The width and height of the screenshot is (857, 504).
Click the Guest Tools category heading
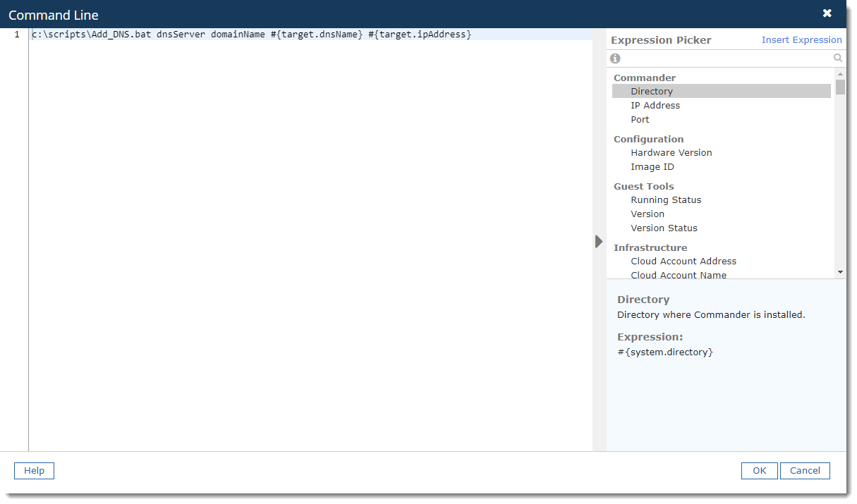643,186
